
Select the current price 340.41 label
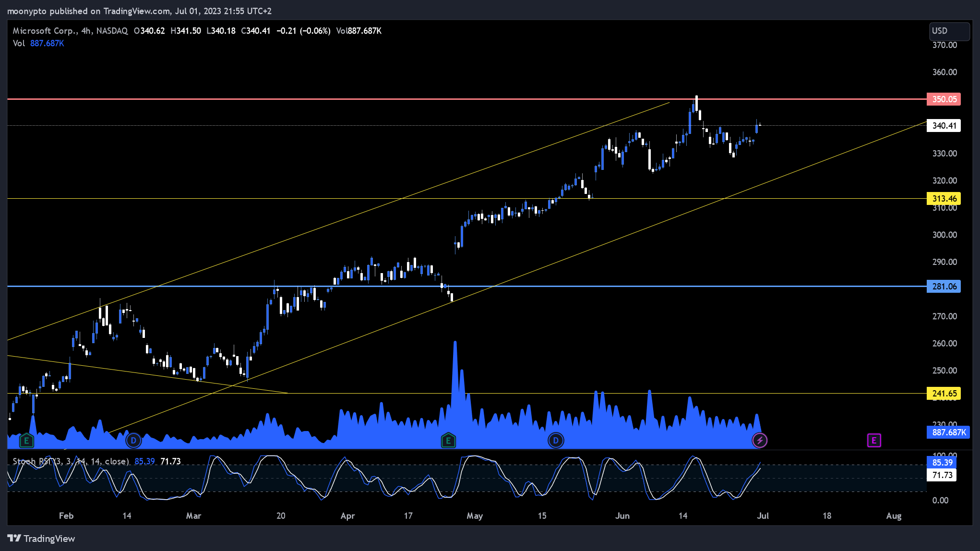click(x=944, y=126)
